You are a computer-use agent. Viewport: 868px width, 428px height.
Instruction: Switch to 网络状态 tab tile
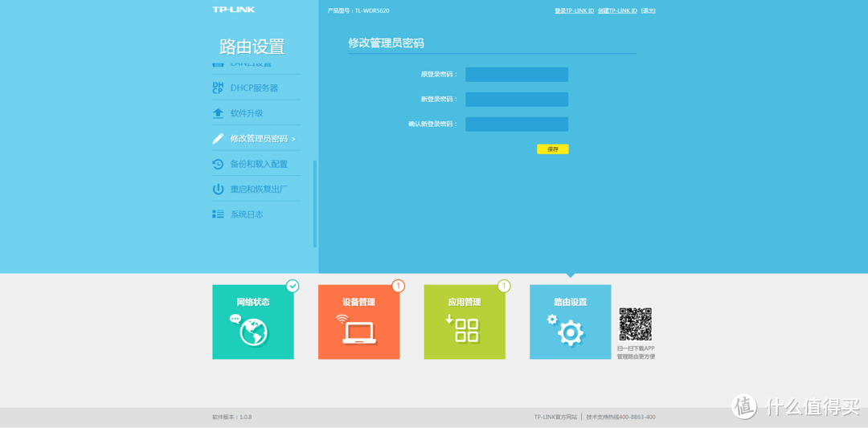(x=253, y=322)
